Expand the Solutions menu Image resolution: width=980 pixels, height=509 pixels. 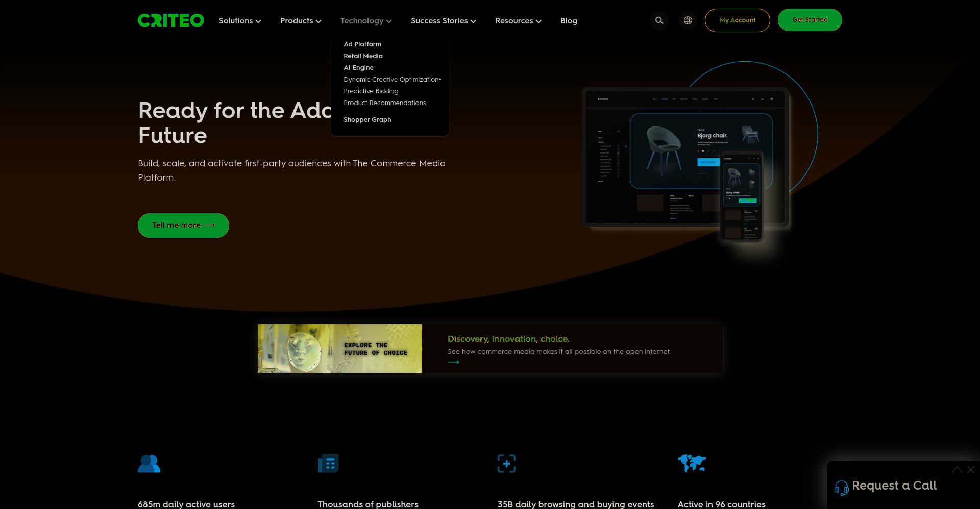point(240,21)
